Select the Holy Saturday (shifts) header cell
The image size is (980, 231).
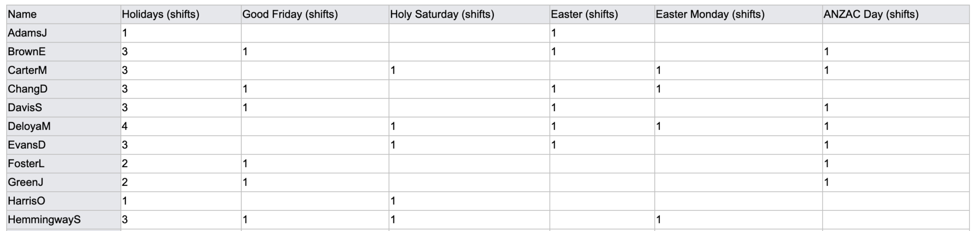click(x=469, y=14)
